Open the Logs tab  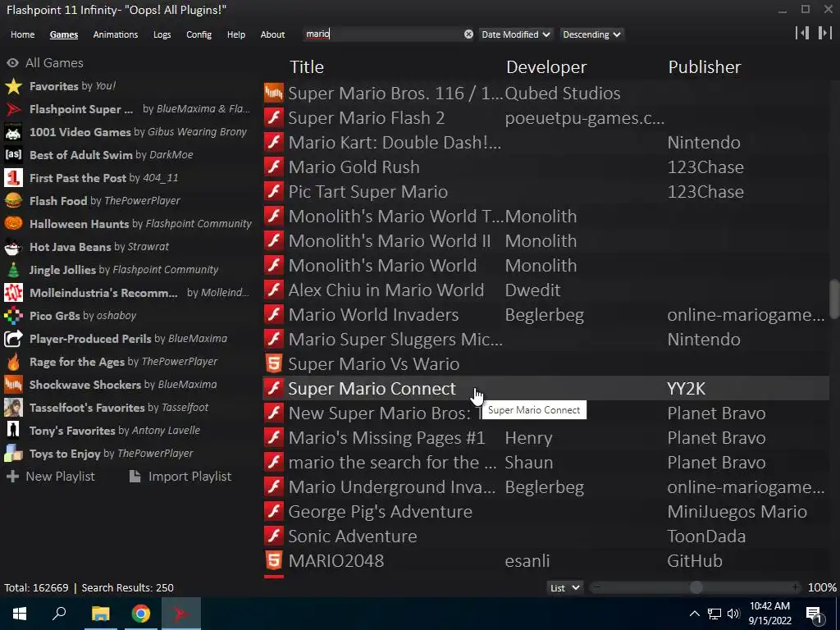(162, 34)
